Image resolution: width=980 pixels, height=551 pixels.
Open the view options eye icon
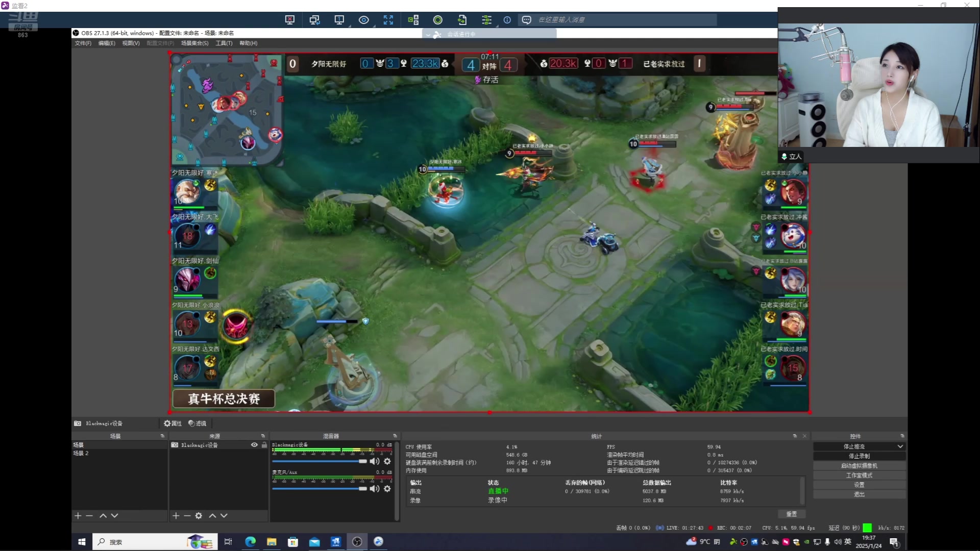[x=364, y=20]
